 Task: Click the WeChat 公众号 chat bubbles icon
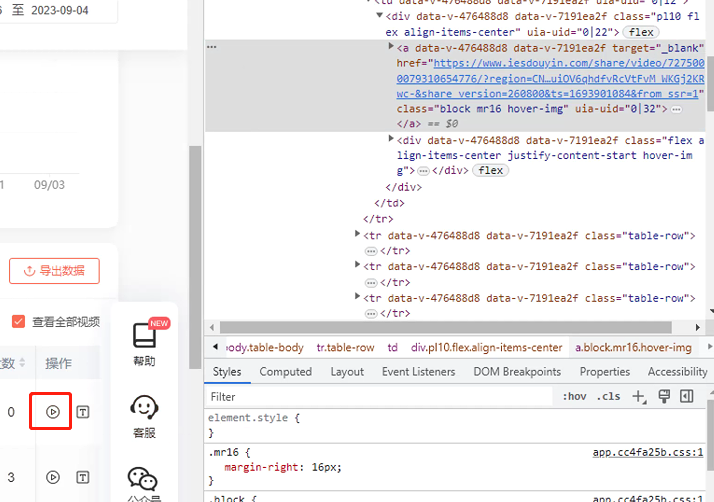coord(144,480)
